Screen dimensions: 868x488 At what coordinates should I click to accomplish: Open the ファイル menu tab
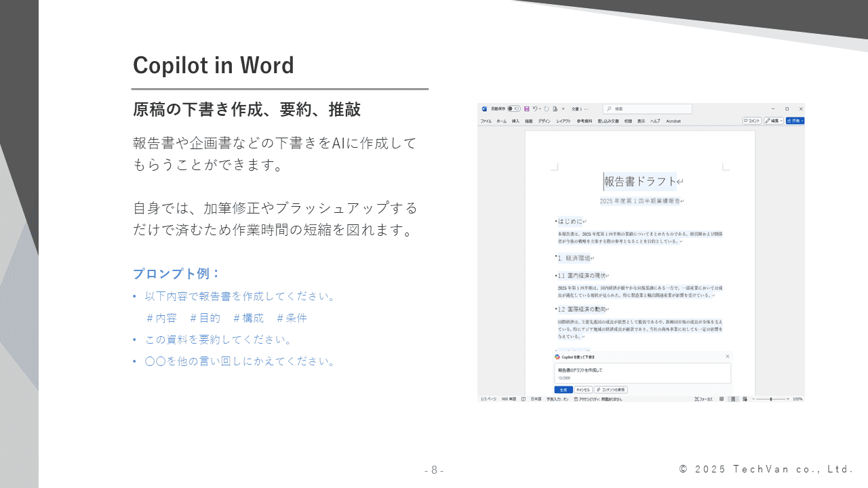[x=486, y=121]
